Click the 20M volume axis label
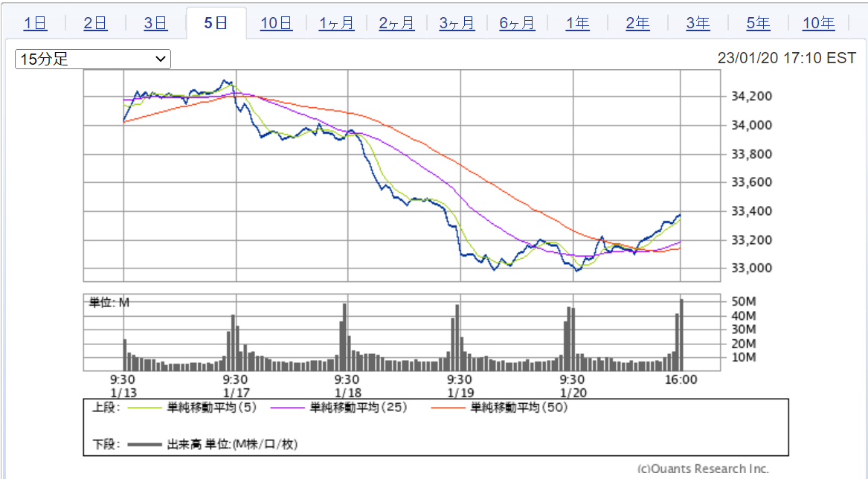The image size is (868, 479). (744, 344)
